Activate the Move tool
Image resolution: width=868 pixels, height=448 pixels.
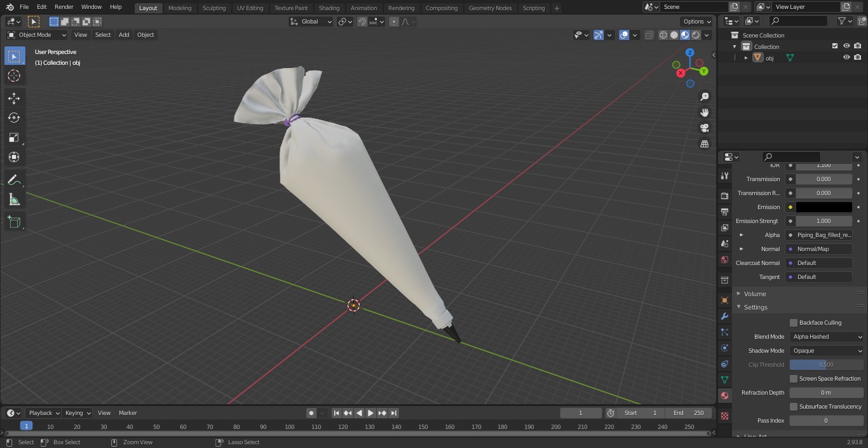[14, 98]
